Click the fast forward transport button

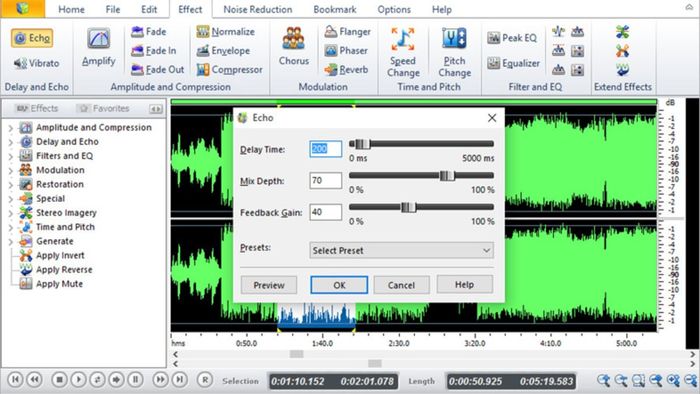160,380
